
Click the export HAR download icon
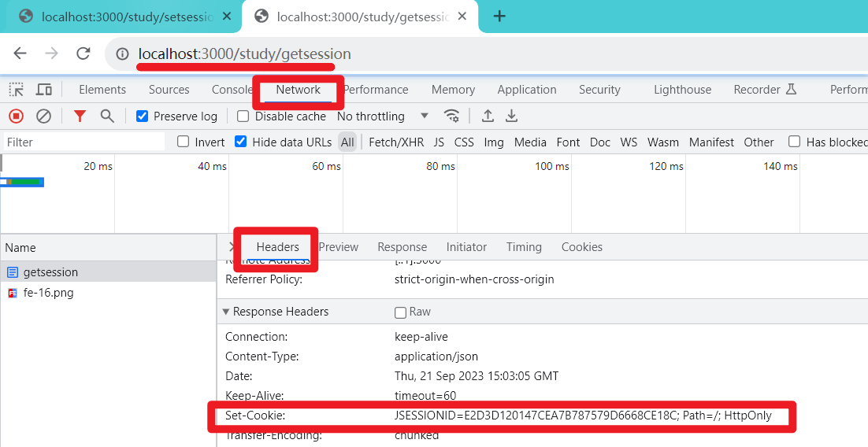(x=512, y=116)
